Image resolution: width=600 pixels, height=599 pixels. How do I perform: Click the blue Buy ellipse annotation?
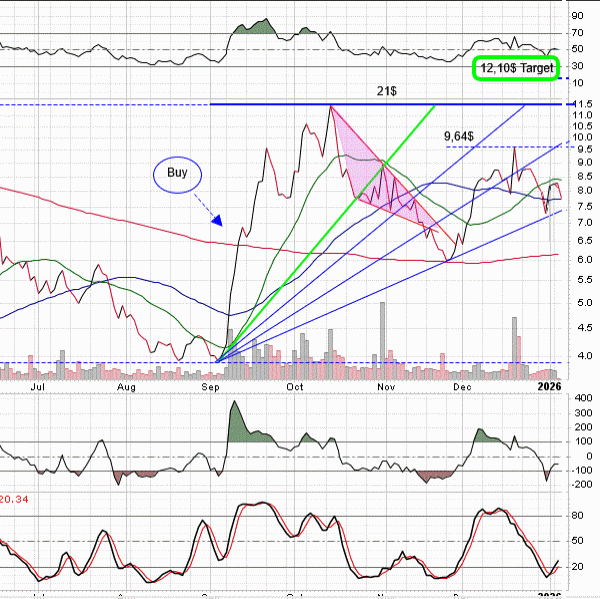(177, 173)
